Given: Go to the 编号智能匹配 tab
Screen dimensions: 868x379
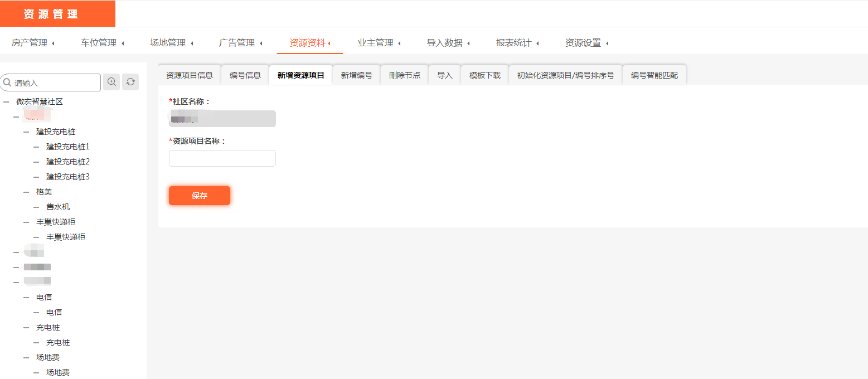Looking at the screenshot, I should [x=654, y=75].
